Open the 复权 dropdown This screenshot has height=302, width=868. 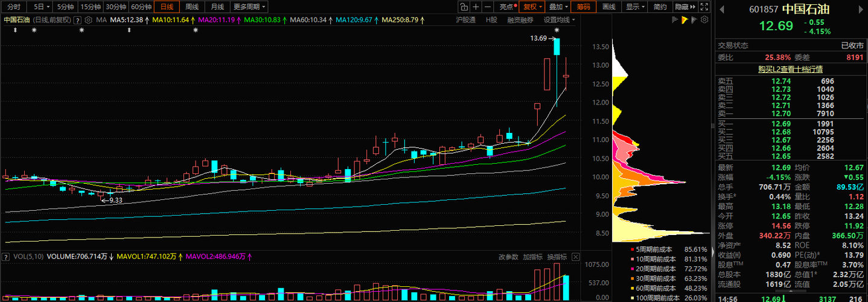coord(532,7)
